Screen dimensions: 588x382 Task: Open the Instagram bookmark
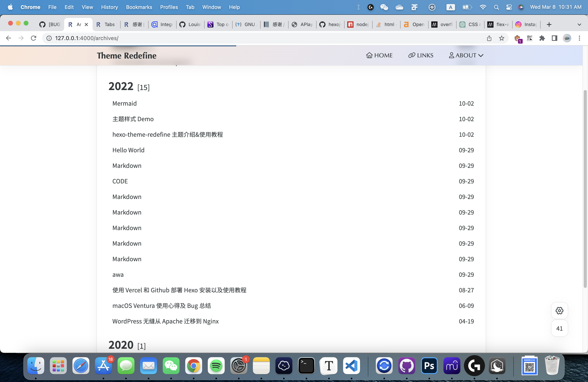coord(526,24)
